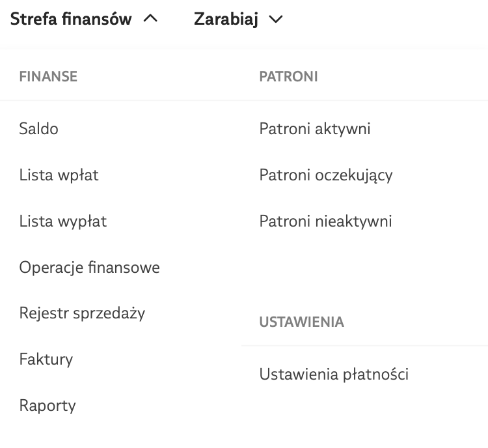Click the USTAWIENIA section heading
Screen dimensions: 488x448
[x=301, y=322]
